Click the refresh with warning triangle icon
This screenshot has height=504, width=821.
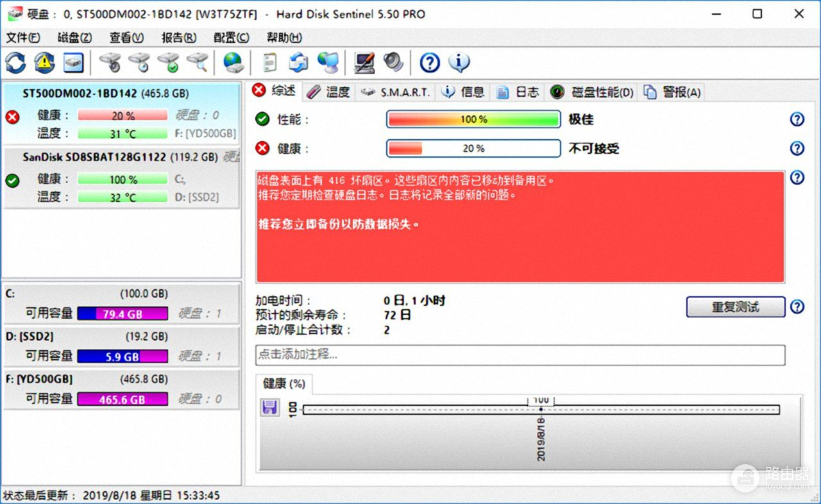[44, 62]
